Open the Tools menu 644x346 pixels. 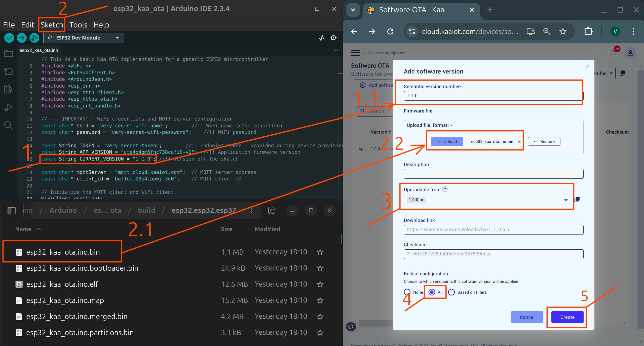tap(78, 25)
